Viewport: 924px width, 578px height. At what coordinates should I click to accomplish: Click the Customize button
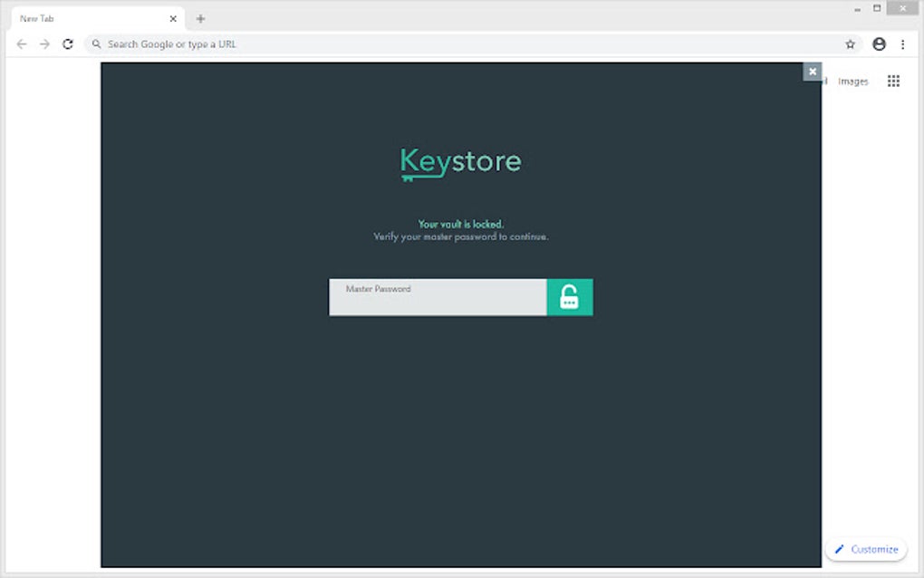pos(867,549)
